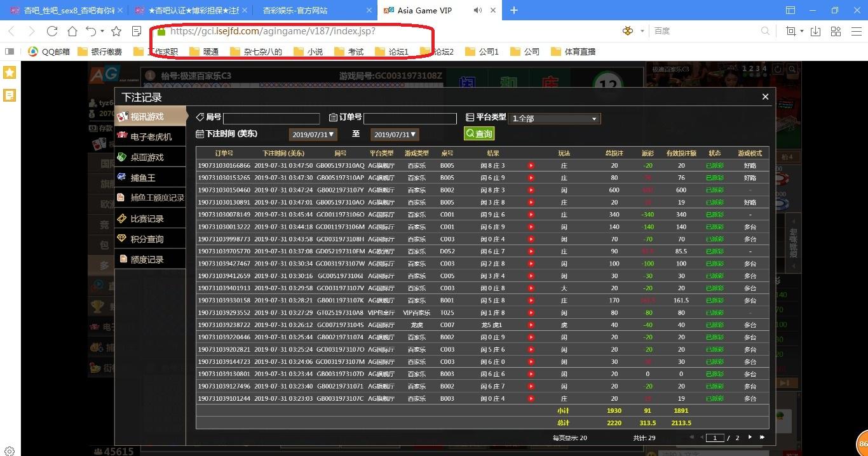Open the reader mode page icon

(x=137, y=31)
